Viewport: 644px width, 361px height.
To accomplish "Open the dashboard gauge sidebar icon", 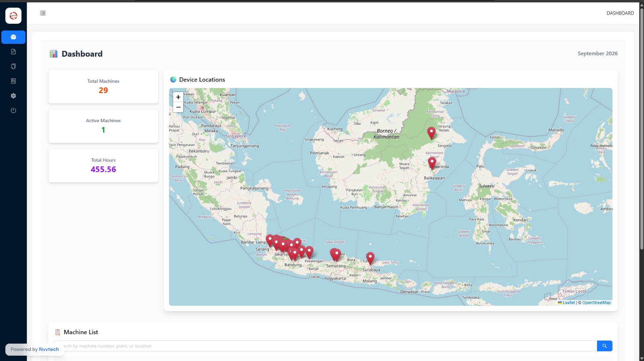I will [x=13, y=37].
